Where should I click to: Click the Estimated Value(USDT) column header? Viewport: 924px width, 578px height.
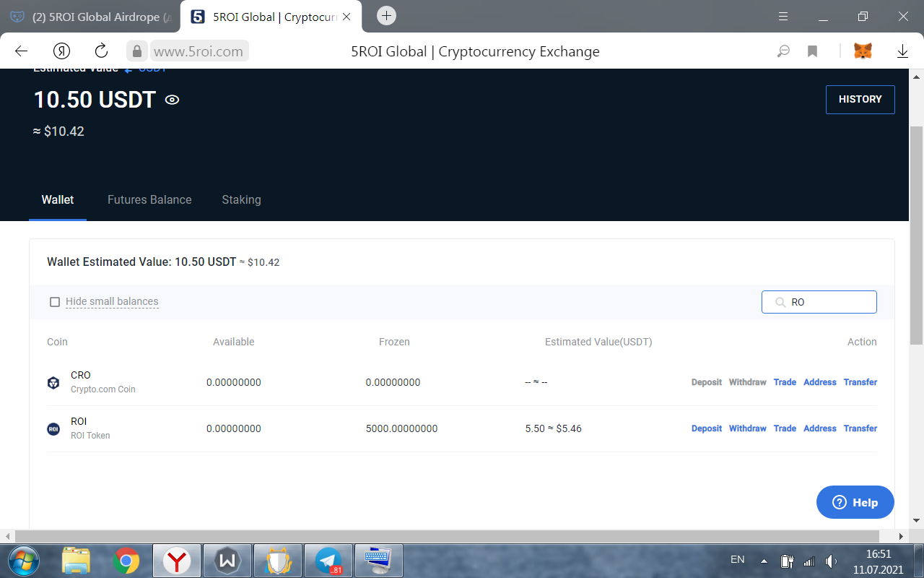pyautogui.click(x=598, y=342)
